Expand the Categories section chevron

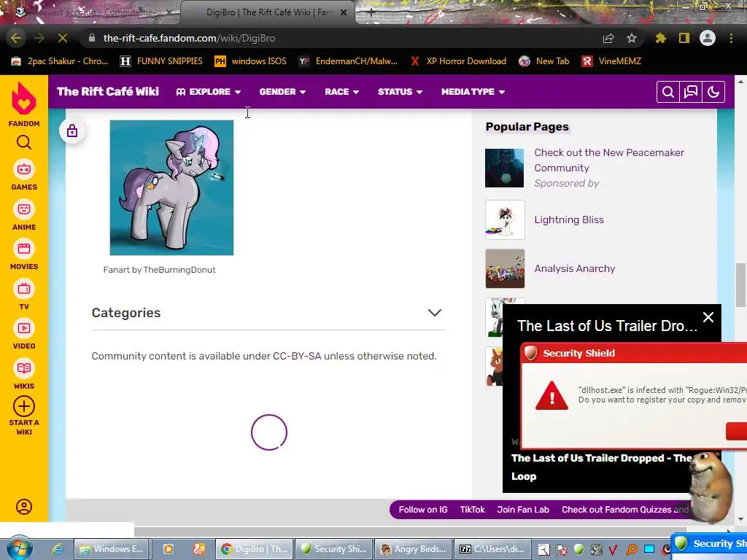(x=435, y=313)
